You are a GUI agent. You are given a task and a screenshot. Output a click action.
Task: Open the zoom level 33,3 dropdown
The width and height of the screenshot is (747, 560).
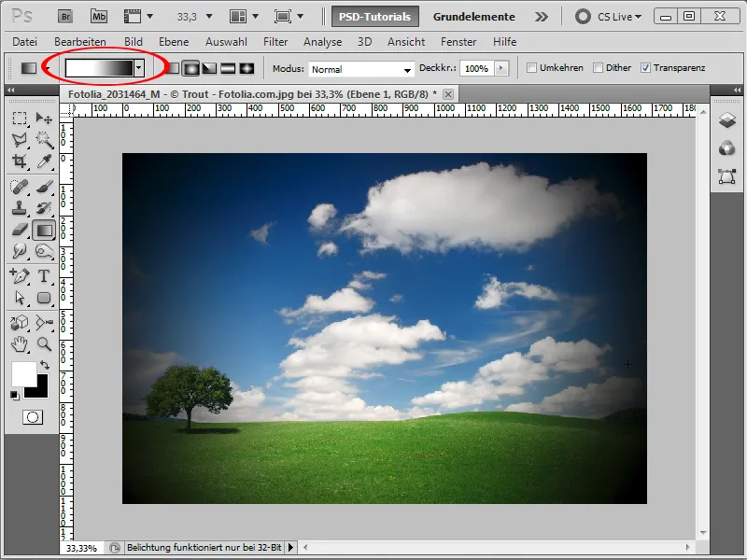click(x=208, y=17)
